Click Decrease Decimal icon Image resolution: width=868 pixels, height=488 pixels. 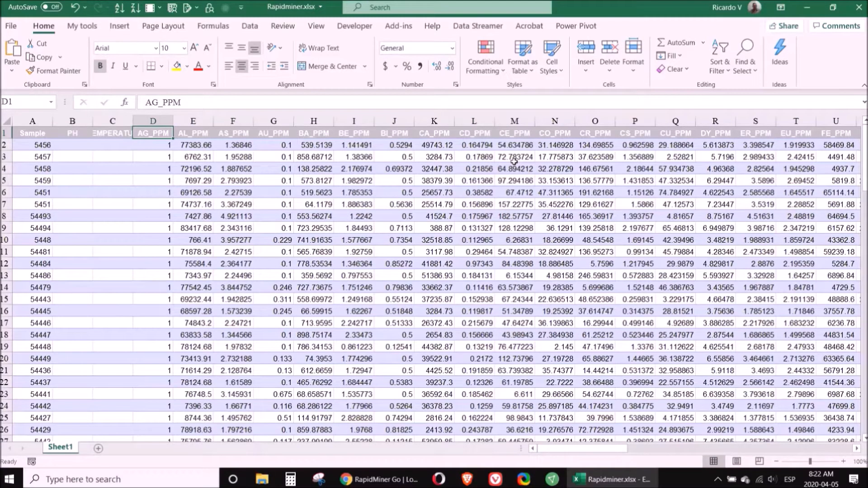pyautogui.click(x=450, y=66)
